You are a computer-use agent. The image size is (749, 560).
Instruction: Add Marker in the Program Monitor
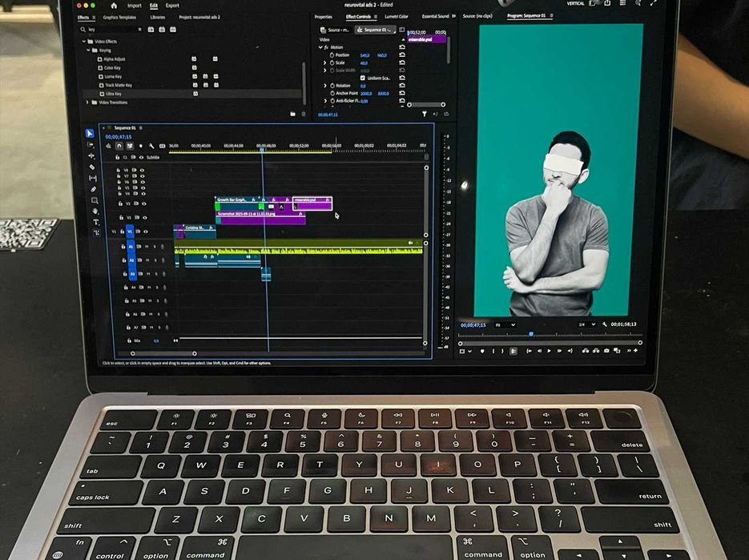point(482,351)
